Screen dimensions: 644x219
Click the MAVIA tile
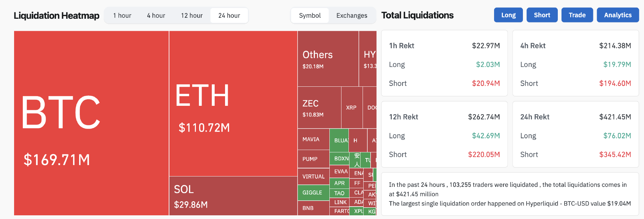point(313,140)
